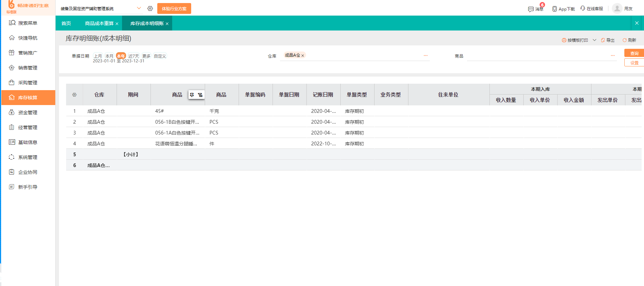The image size is (644, 286).
Task: Open online customer service (在线客服)
Action: (x=591, y=8)
